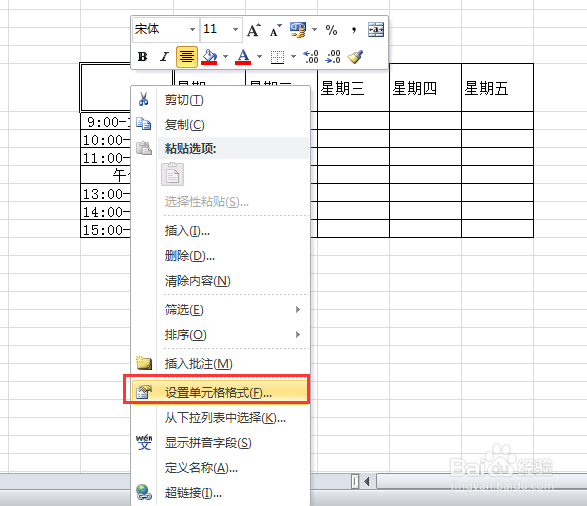Increase decimal places

pyautogui.click(x=311, y=57)
